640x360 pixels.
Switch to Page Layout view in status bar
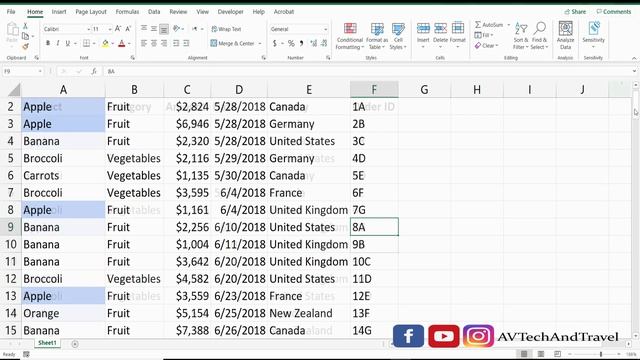point(541,354)
